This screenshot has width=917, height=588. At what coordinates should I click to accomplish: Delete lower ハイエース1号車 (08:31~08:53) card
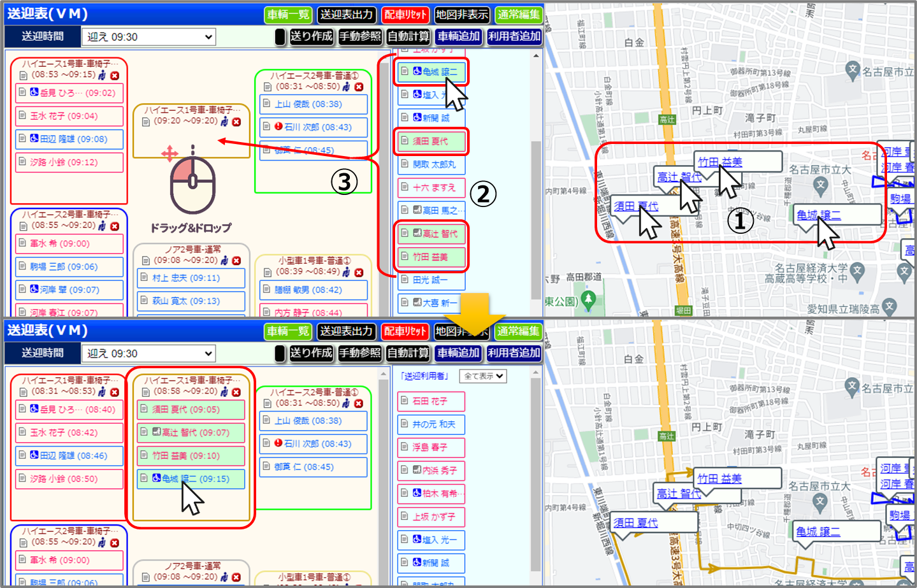point(115,392)
